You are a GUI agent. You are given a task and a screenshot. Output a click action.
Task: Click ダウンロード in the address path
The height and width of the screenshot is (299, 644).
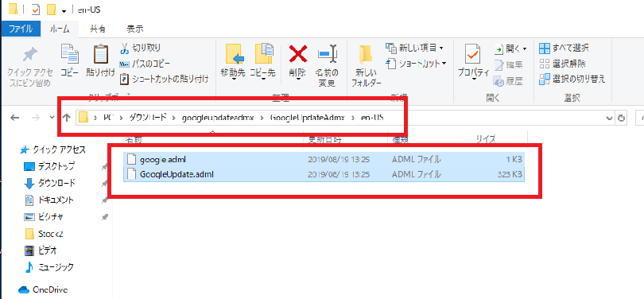[x=148, y=118]
